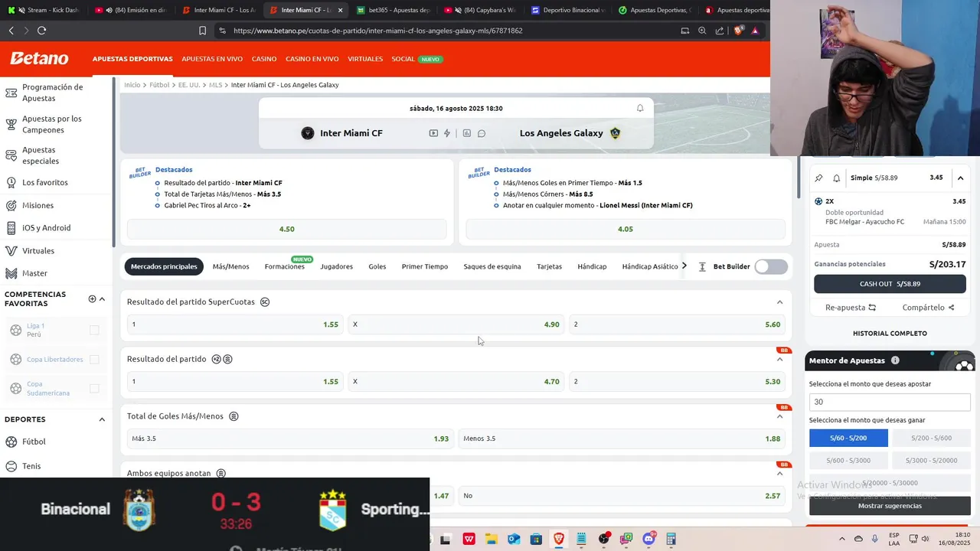
Task: Collapse the Total de Goles Más/Menos section
Action: tap(779, 416)
